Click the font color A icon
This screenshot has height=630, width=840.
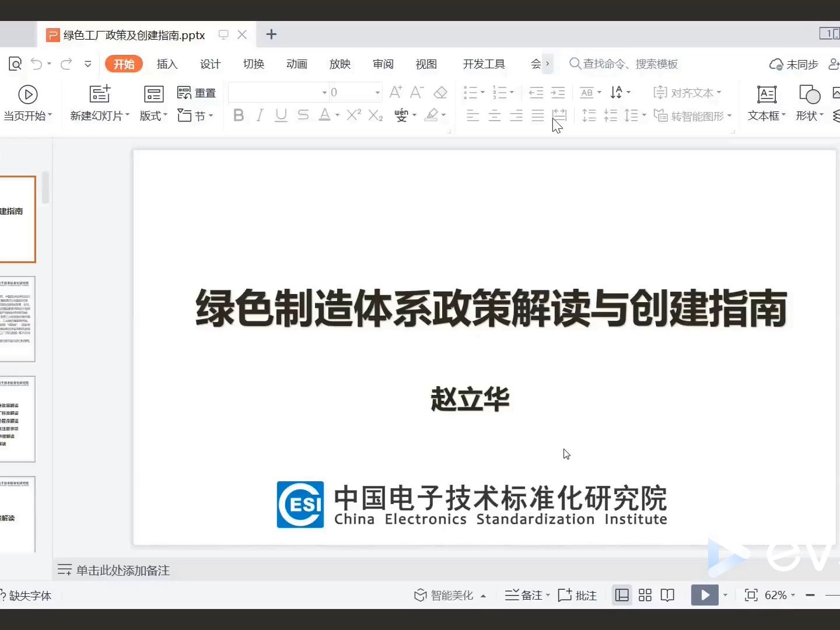point(325,115)
